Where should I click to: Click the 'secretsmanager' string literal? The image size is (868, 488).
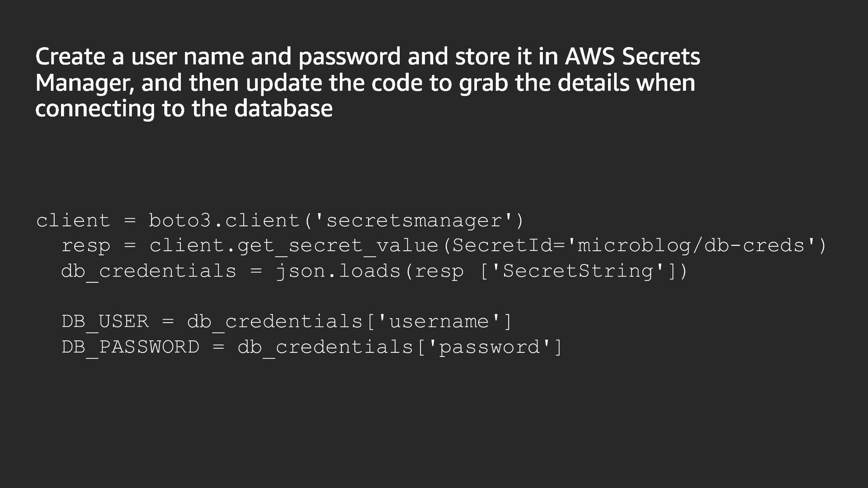tap(413, 221)
